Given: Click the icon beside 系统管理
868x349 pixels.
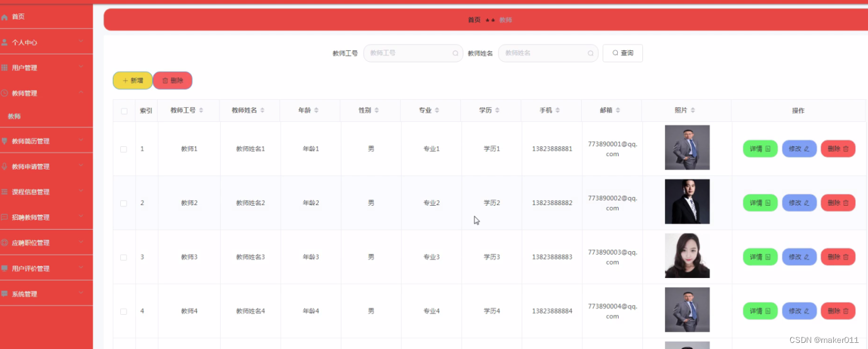Looking at the screenshot, I should 5,294.
